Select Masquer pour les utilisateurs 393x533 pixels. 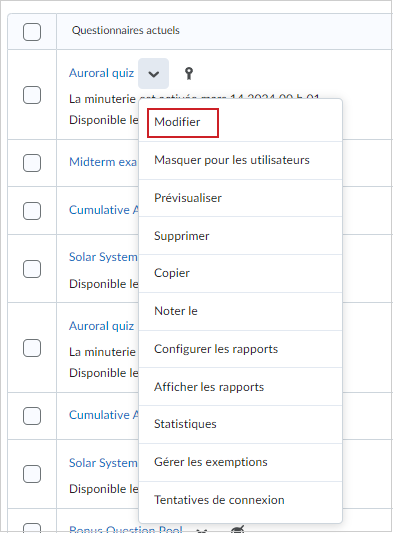232,160
